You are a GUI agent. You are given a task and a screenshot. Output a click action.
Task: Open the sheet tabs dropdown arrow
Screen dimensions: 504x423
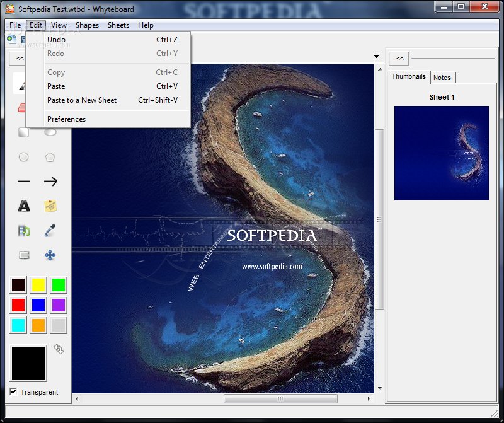click(376, 56)
